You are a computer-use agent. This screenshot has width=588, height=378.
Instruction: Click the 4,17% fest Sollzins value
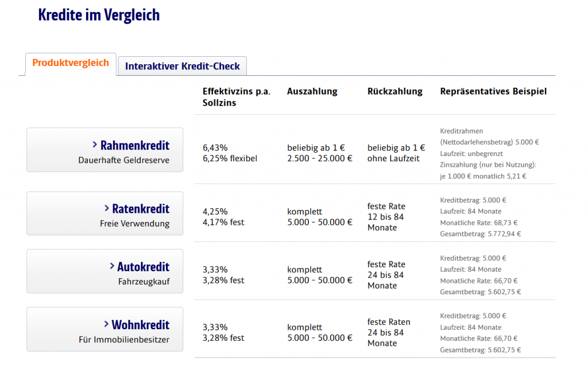pyautogui.click(x=223, y=222)
